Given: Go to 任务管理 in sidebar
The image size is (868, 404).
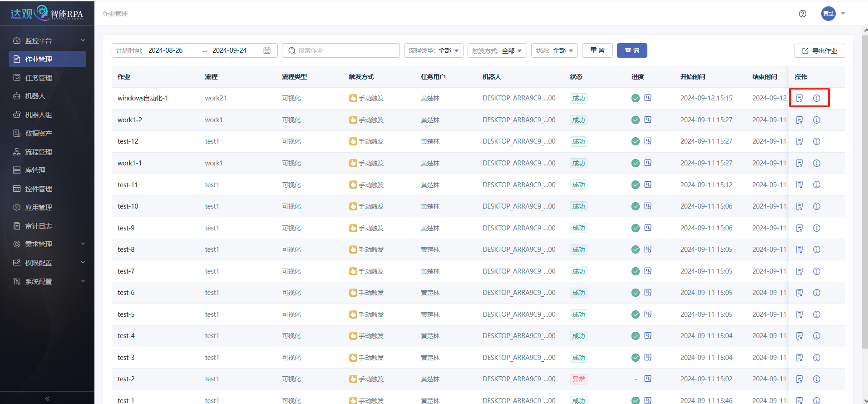Looking at the screenshot, I should (47, 78).
